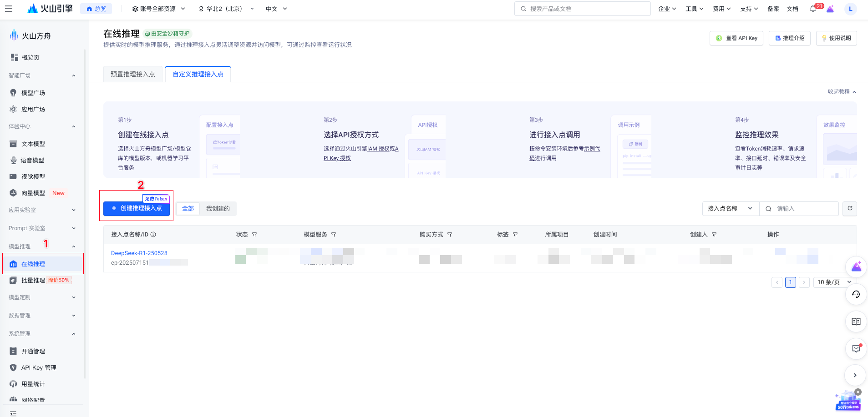Expand 账号全部资源 dropdown
The image size is (868, 417).
(x=158, y=9)
